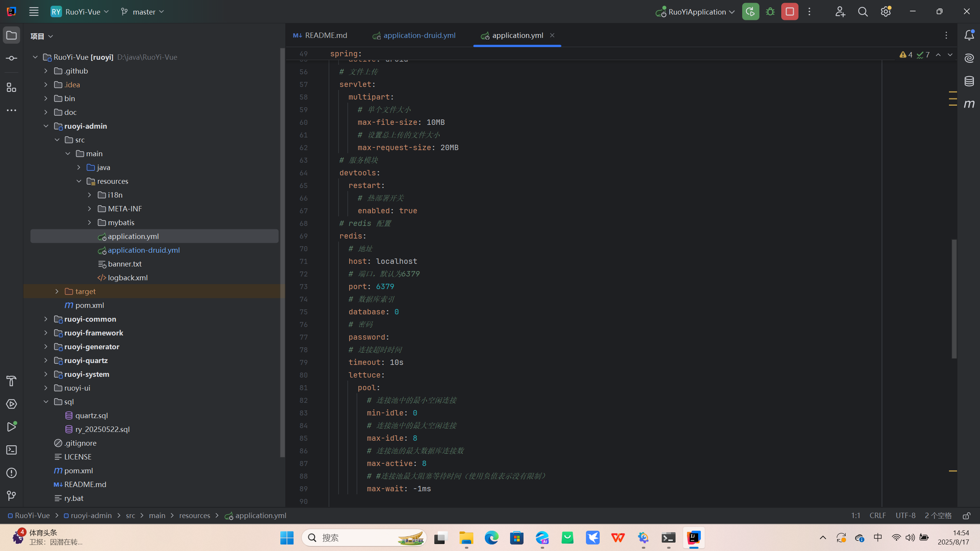980x551 pixels.
Task: Open Code With Me user icon
Action: 840,11
